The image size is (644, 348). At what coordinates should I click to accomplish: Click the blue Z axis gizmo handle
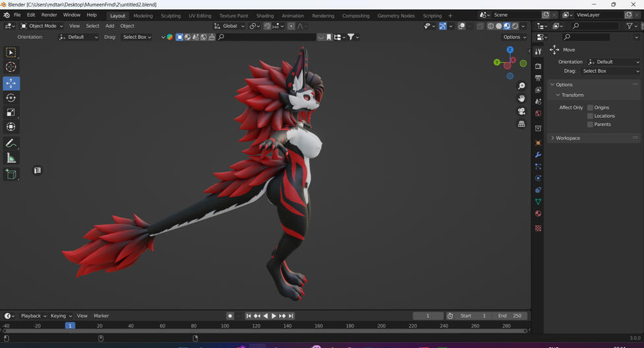point(510,49)
